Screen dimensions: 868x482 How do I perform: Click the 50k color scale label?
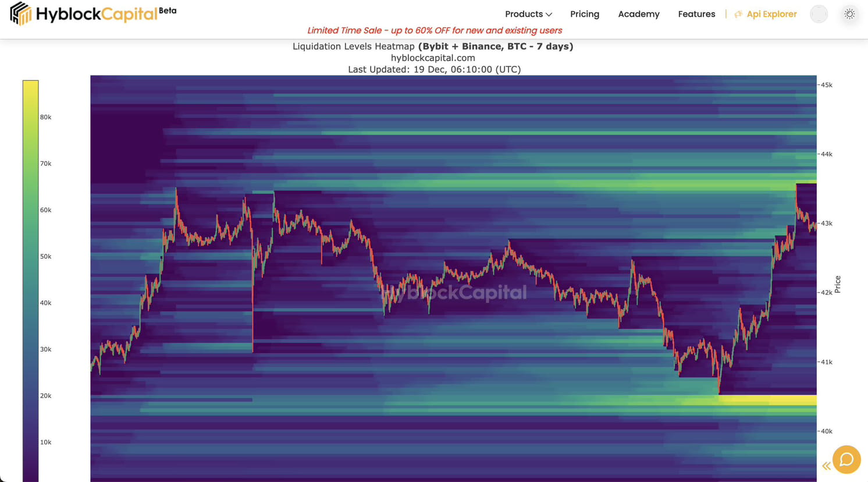[45, 257]
